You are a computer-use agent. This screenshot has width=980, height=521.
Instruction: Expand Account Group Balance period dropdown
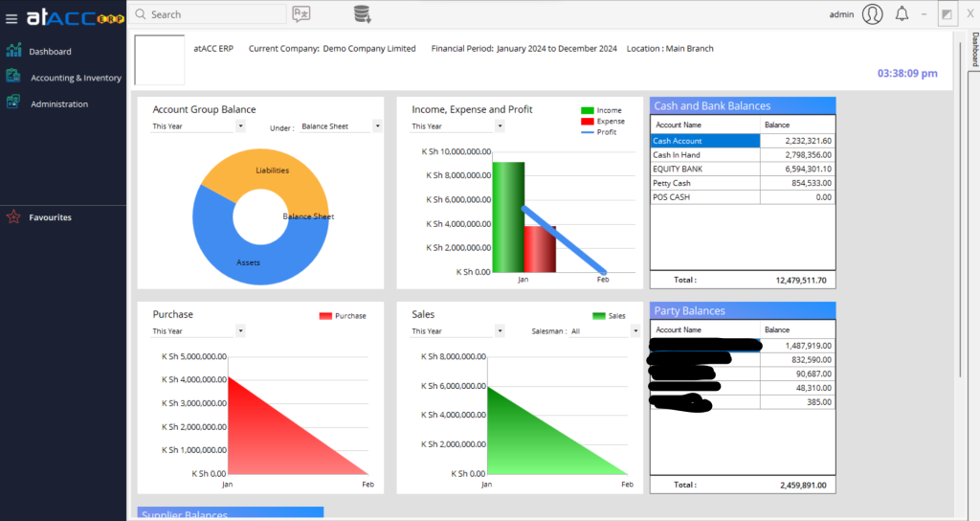click(x=240, y=126)
